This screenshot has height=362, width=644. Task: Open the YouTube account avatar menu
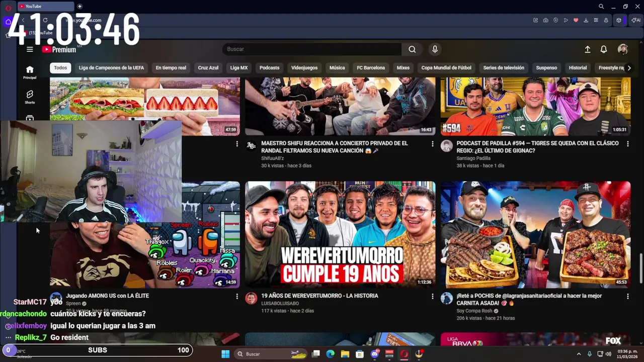click(623, 49)
